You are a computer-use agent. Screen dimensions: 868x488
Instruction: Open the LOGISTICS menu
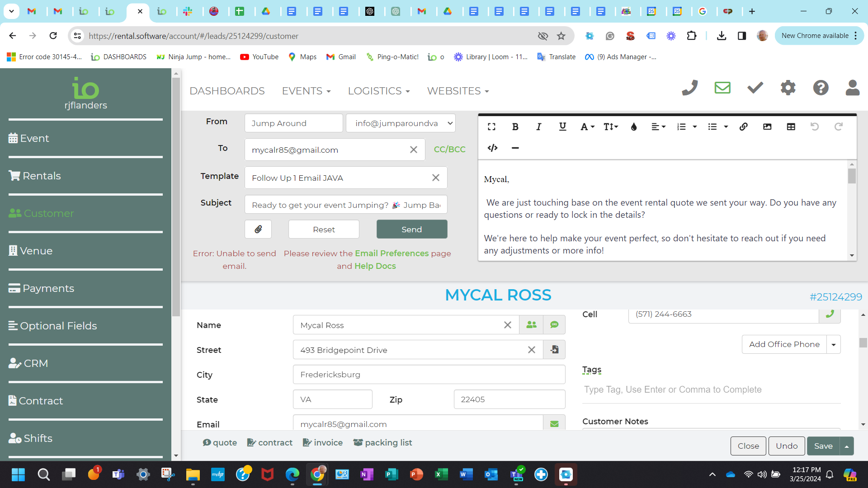[x=378, y=91]
